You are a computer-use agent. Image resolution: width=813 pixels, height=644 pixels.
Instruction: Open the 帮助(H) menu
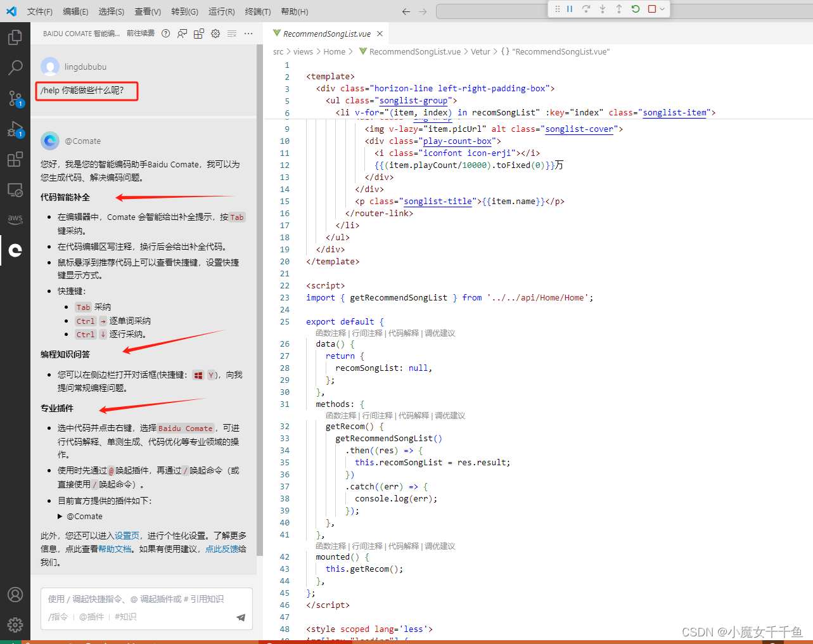pyautogui.click(x=295, y=11)
